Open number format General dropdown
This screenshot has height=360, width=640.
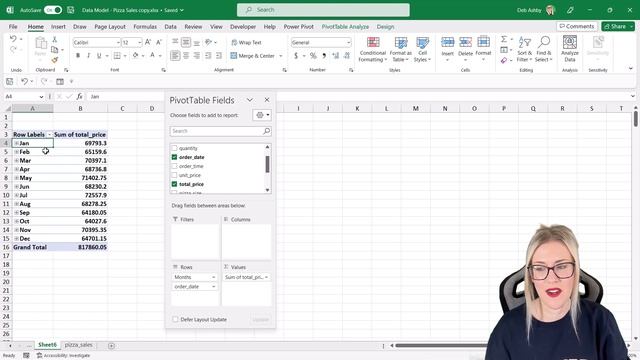pos(348,42)
